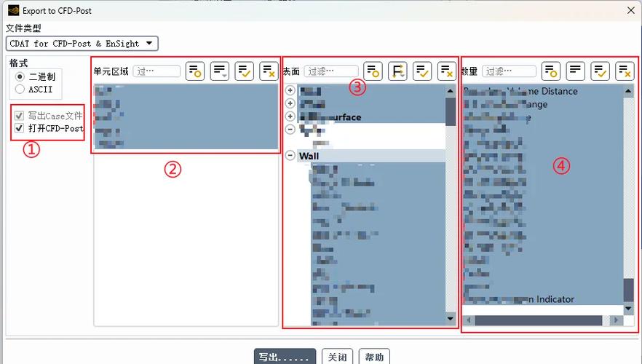Select all surfaces icon in 表面 panel

(422, 71)
